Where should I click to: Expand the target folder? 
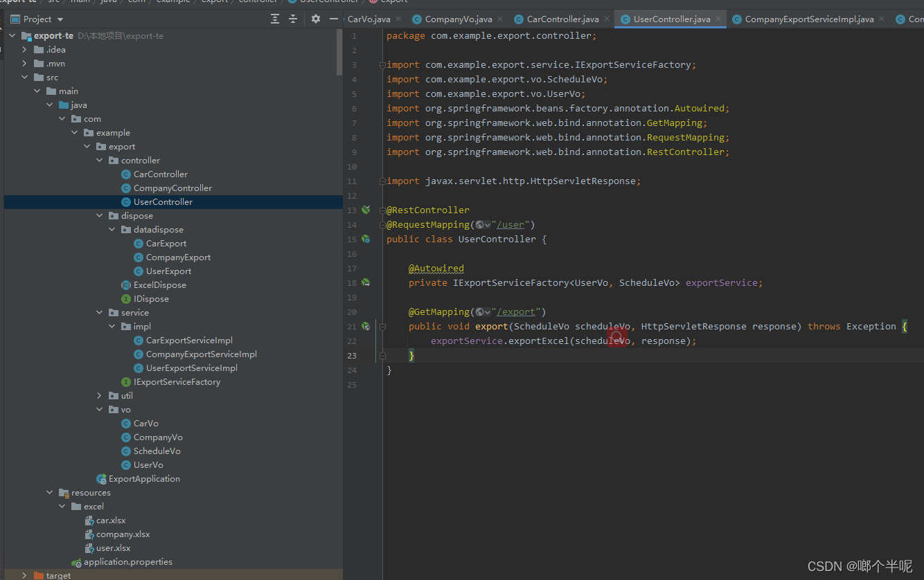coord(25,576)
